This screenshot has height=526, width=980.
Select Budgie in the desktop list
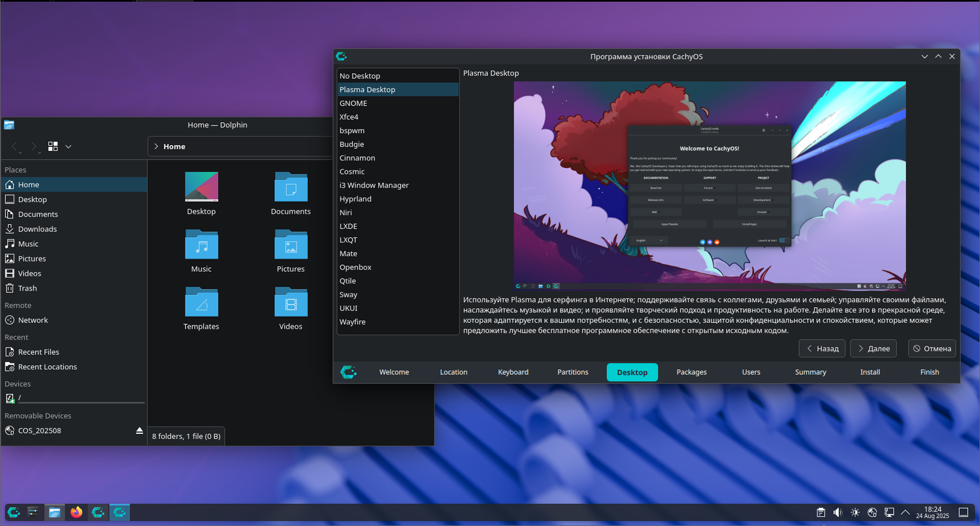[x=398, y=144]
